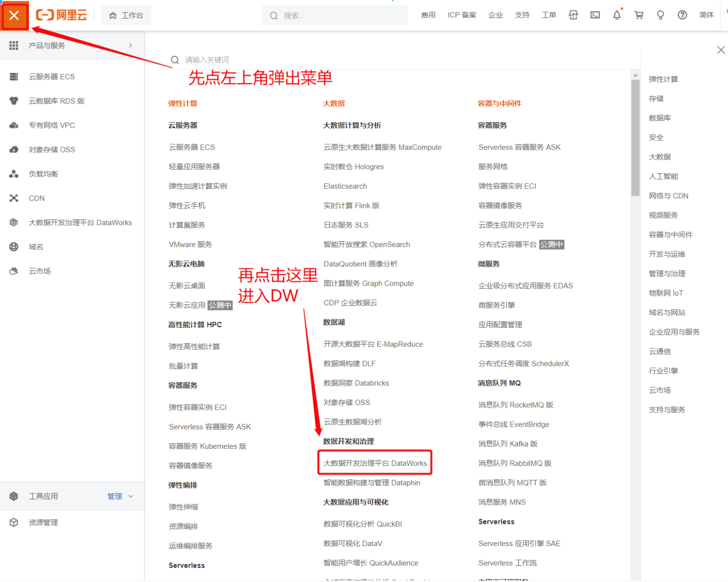Open 云原生大数据计算服务 MaxCompute link
Image resolution: width=728 pixels, height=582 pixels.
[x=383, y=147]
